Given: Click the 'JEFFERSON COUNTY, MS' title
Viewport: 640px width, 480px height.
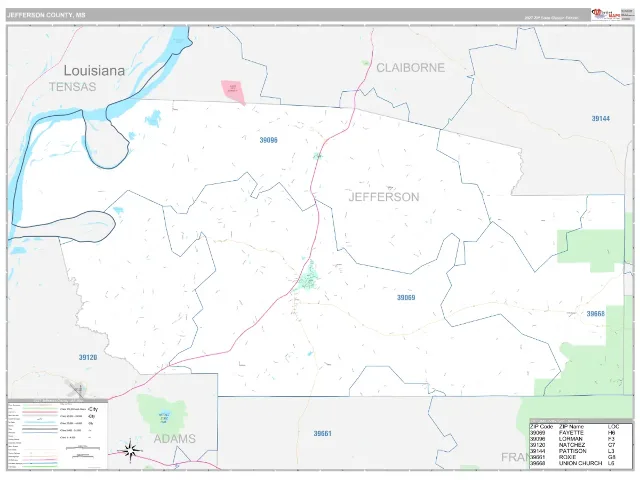Looking at the screenshot, I should [x=46, y=15].
